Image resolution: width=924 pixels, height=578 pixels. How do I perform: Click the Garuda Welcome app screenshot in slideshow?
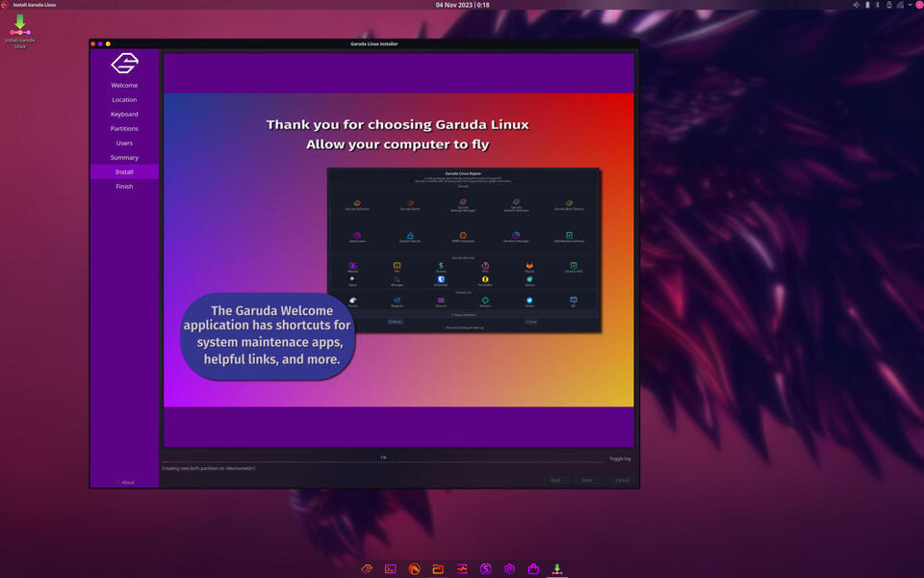tap(463, 250)
